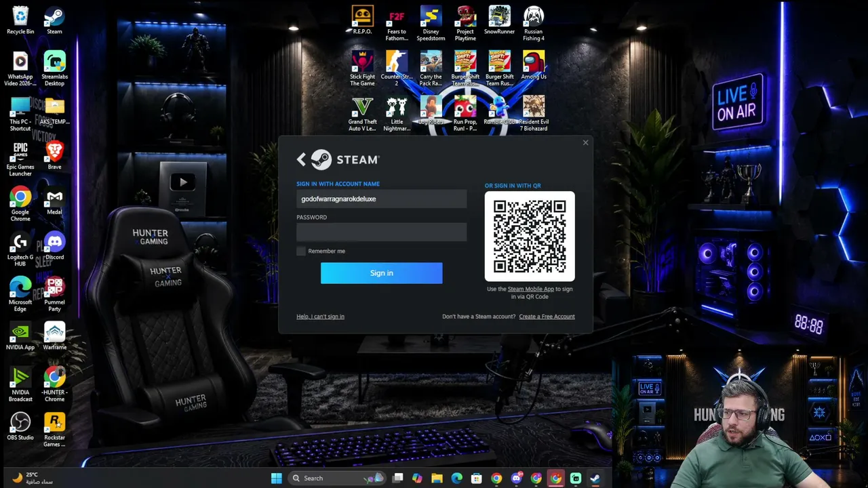Launch Counter-Strike 2 from the desktop

397,68
